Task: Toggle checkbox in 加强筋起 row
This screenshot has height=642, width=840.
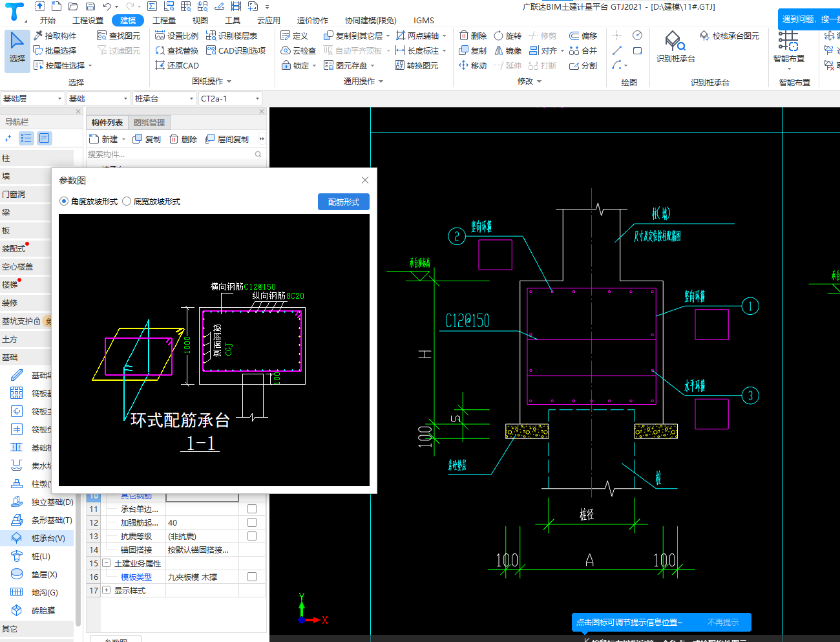Action: point(252,522)
